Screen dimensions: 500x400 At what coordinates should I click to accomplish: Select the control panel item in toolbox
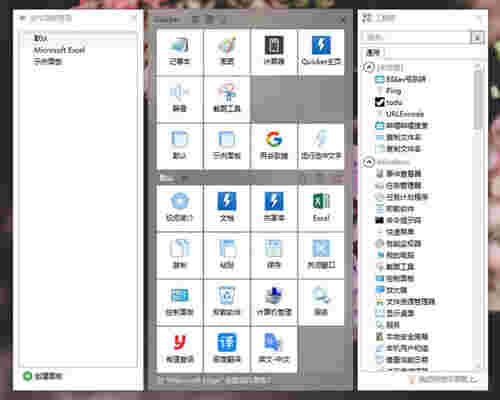coord(395,278)
